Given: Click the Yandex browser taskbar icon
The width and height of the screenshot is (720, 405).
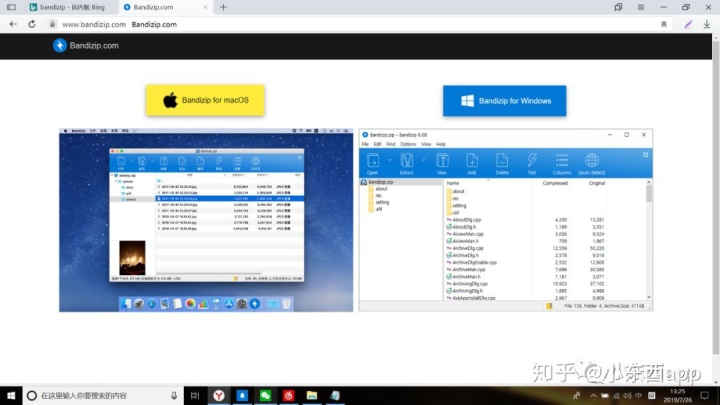Looking at the screenshot, I should tap(219, 395).
